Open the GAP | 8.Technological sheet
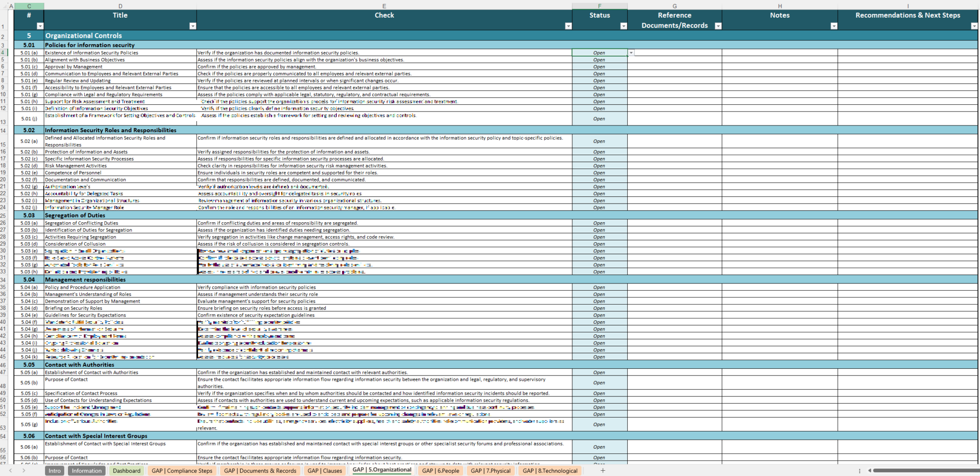The height and width of the screenshot is (476, 980). point(550,471)
